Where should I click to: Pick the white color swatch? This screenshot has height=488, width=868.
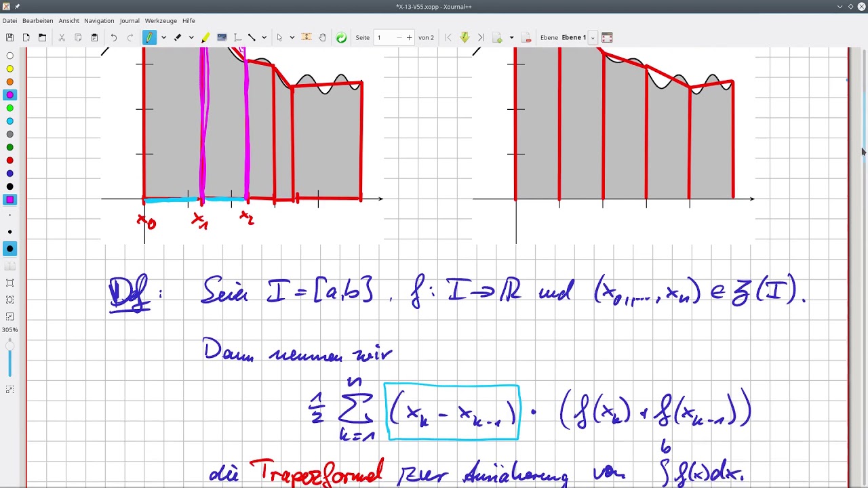10,56
